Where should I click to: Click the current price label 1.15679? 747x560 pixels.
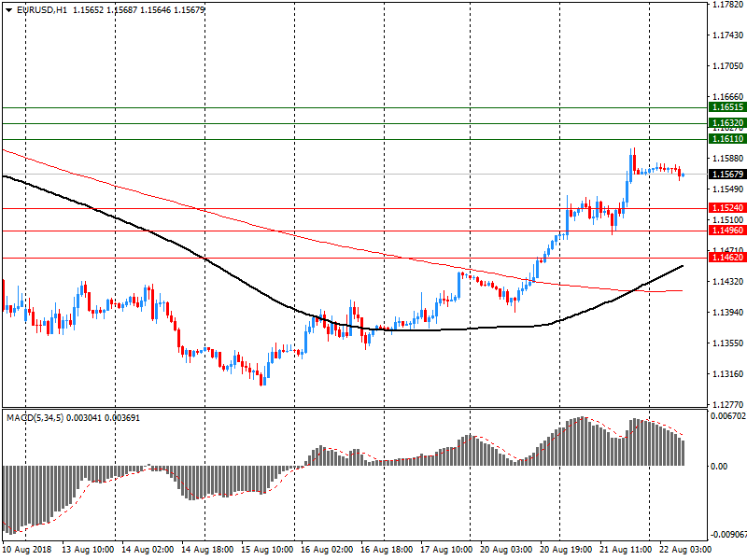(x=727, y=175)
